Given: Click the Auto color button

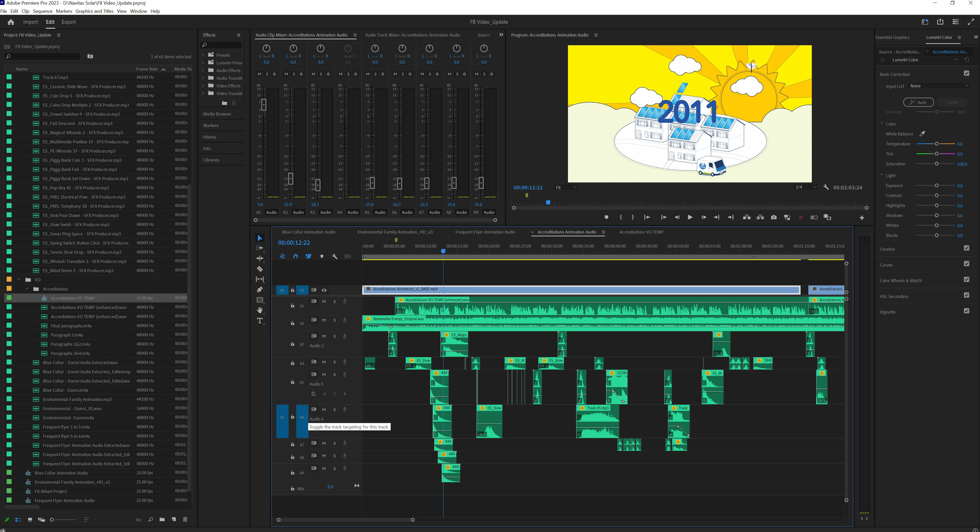Looking at the screenshot, I should pos(918,102).
